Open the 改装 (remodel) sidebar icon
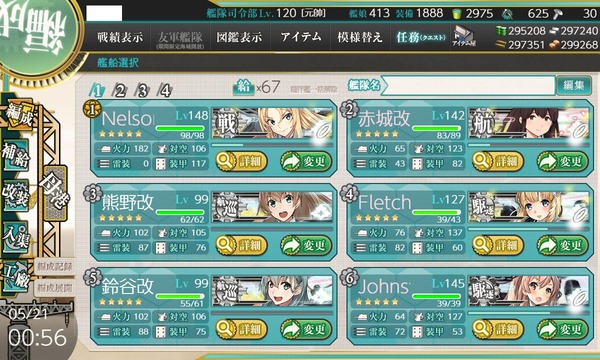Screen dimensions: 600x360 click(x=16, y=196)
